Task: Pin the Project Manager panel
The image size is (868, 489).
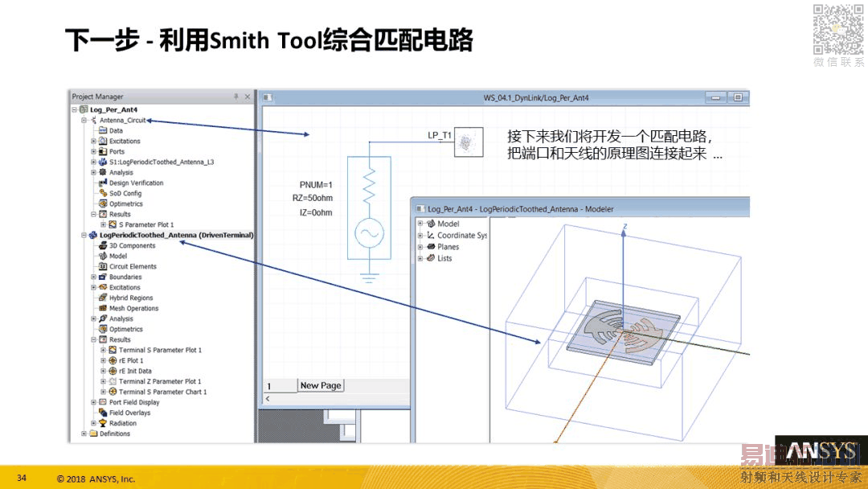Action: pyautogui.click(x=235, y=97)
